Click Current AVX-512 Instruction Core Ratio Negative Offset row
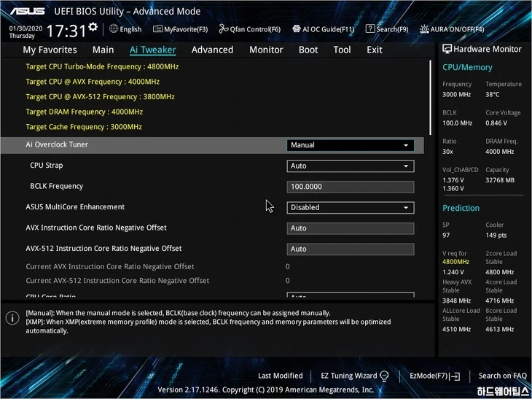 click(117, 281)
